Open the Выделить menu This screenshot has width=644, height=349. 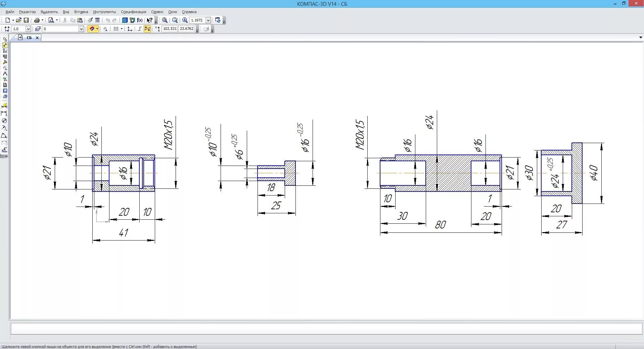click(x=49, y=12)
